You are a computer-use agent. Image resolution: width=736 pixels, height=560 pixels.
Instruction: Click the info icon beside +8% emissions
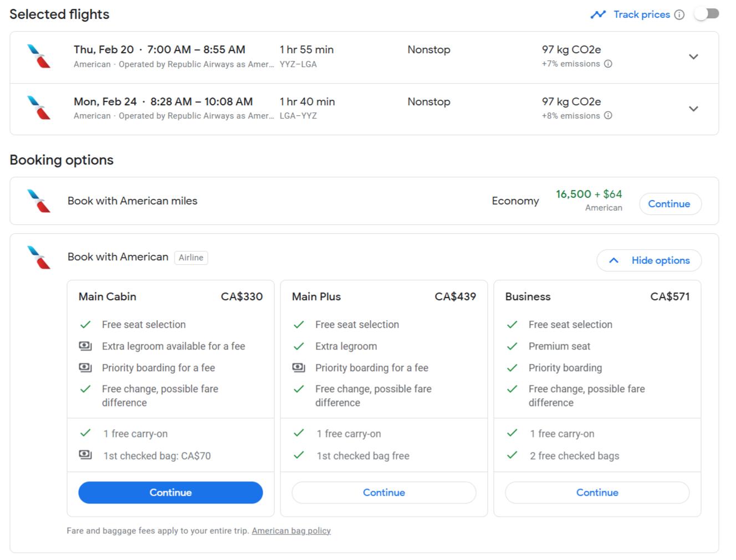(x=609, y=116)
